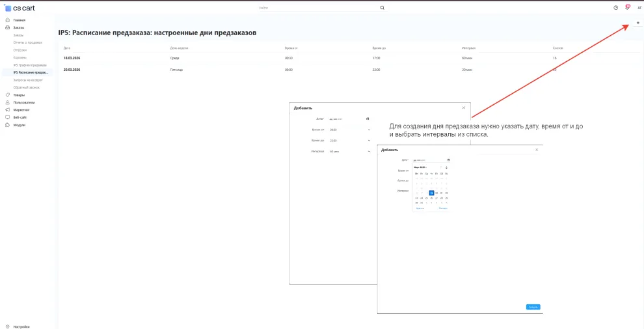Viewport: 644px width, 329px height.
Task: Click the Веб-сайт monitor icon
Action: [x=7, y=117]
